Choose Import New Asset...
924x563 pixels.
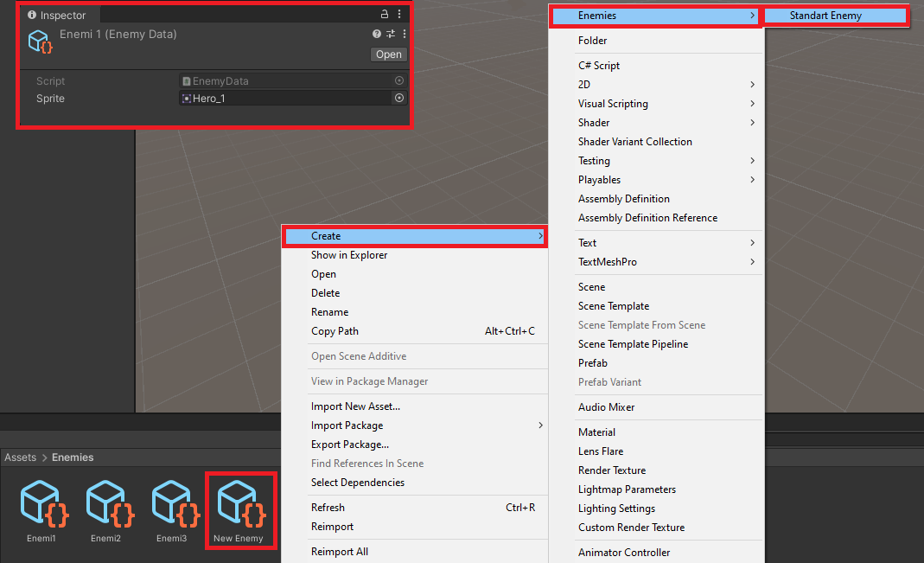[x=415, y=406]
